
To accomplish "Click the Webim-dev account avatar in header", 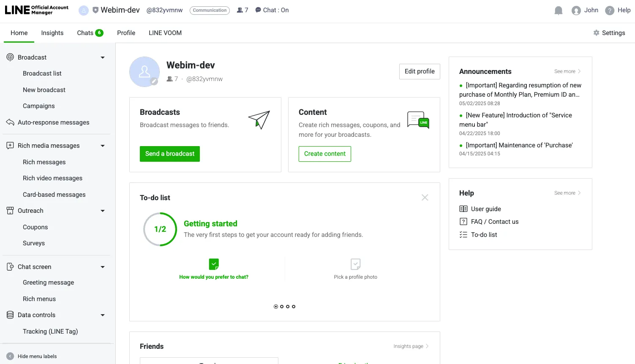I will tap(84, 11).
